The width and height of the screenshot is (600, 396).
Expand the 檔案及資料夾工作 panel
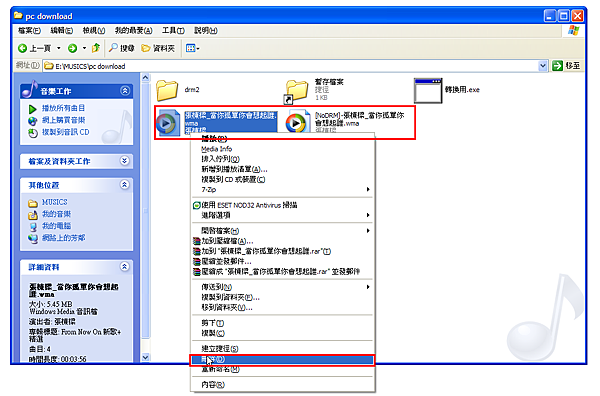point(125,161)
